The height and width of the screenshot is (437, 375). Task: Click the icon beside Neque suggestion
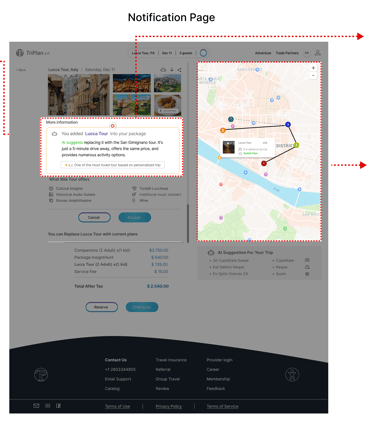pyautogui.click(x=307, y=267)
